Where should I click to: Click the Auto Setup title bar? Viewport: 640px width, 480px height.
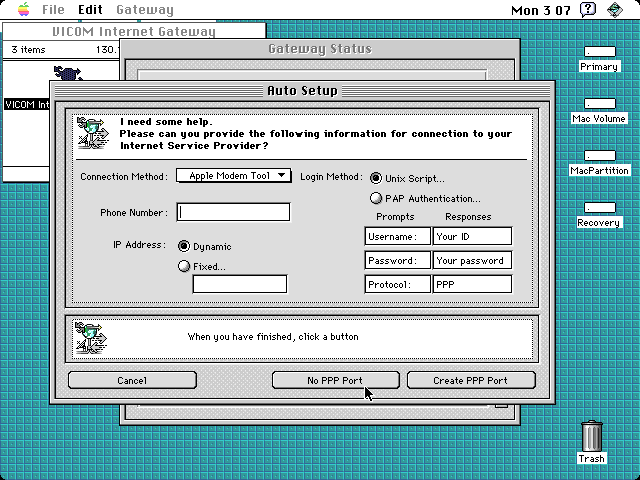(x=302, y=91)
